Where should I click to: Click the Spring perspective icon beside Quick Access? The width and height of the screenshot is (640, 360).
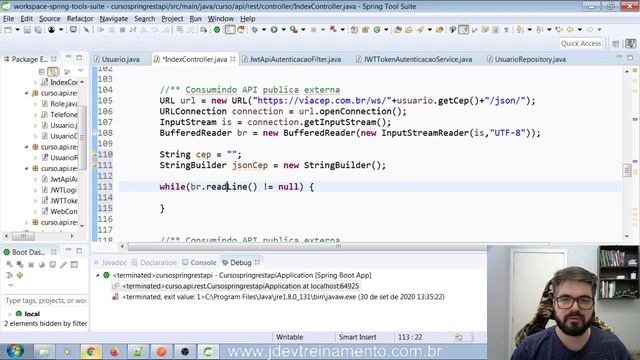[x=631, y=43]
